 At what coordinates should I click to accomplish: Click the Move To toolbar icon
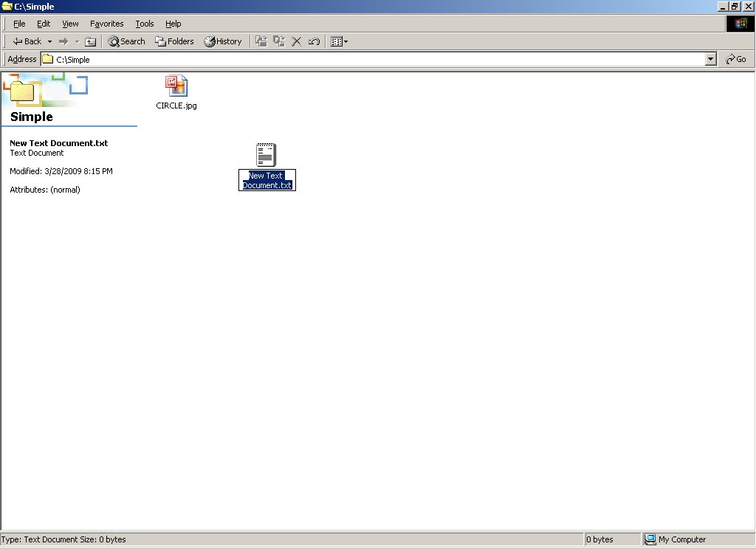(261, 41)
